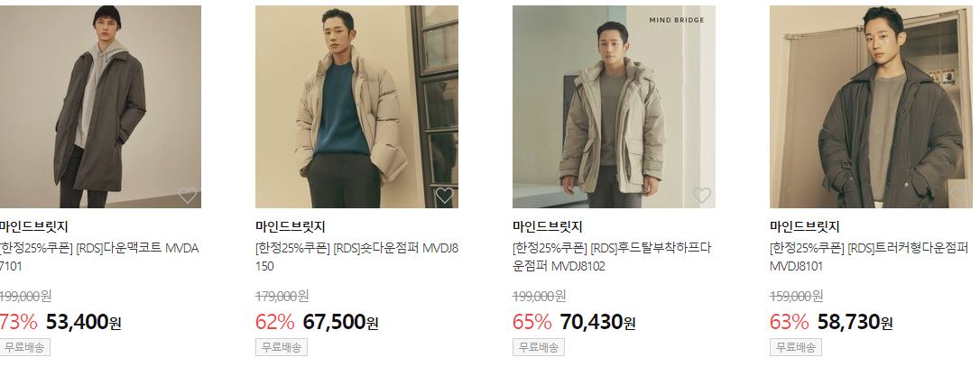Screen dimensions: 980x385
Task: Open [RDS]후드탈부착하프다운점퍼 MVDJ8102 title link
Action: 612,257
